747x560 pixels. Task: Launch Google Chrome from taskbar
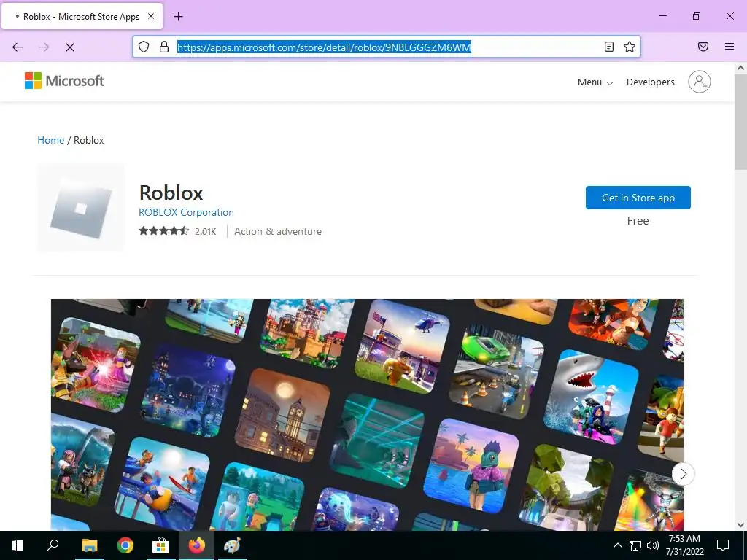125,545
